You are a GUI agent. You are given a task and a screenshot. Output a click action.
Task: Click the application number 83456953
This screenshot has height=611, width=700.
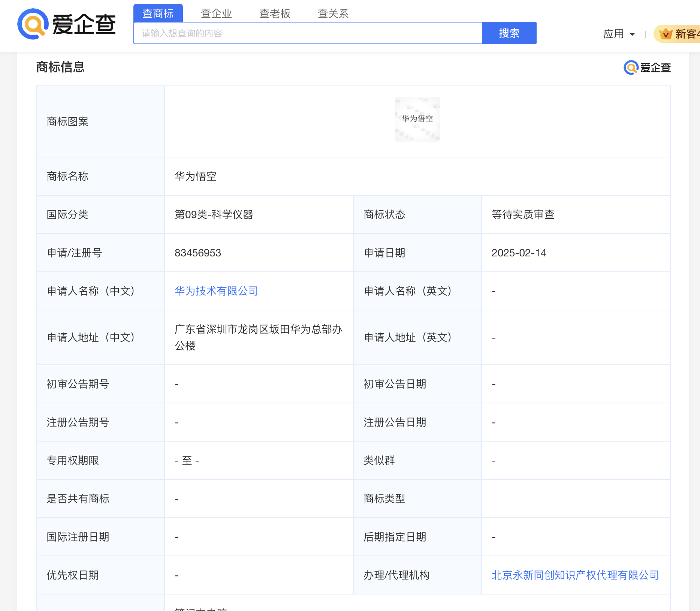pos(198,253)
